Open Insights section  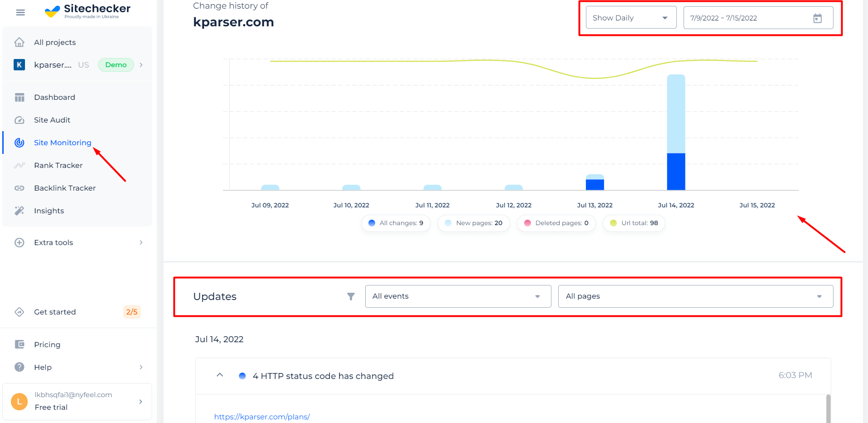click(49, 211)
